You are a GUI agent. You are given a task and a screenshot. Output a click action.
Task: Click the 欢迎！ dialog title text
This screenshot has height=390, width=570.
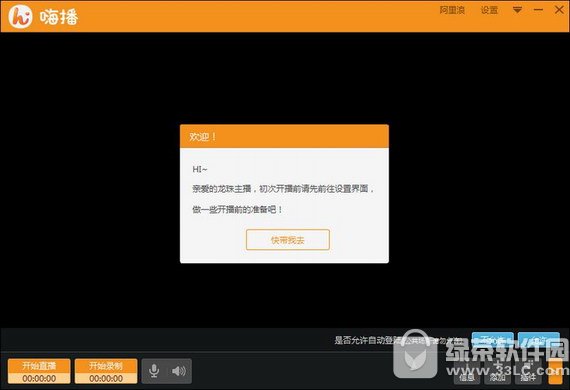[x=202, y=137]
